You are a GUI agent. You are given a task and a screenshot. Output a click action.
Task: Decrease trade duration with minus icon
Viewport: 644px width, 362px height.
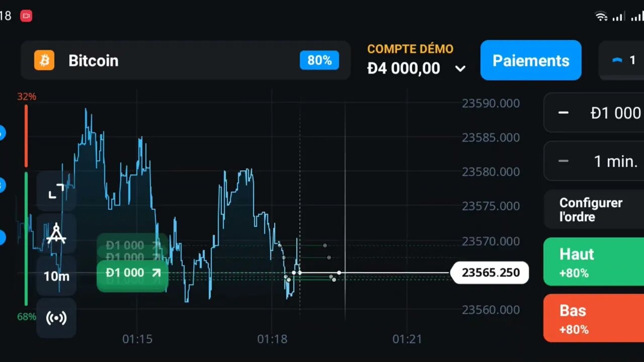[x=563, y=161]
